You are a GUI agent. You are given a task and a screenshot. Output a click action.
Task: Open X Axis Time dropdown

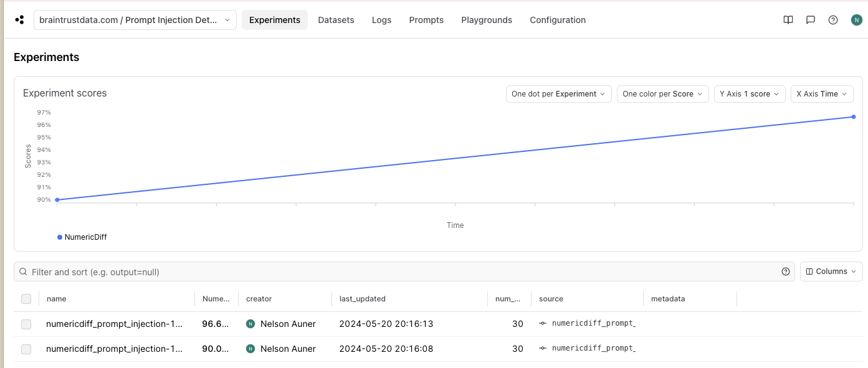pyautogui.click(x=822, y=94)
